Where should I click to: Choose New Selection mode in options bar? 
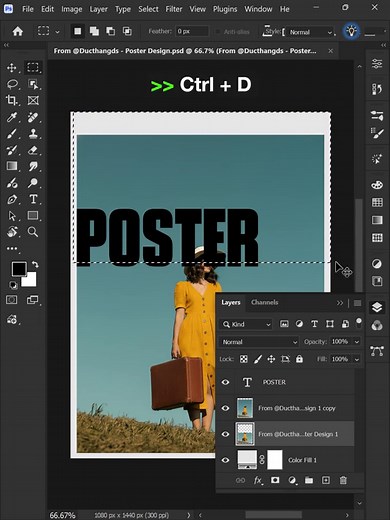(78, 31)
